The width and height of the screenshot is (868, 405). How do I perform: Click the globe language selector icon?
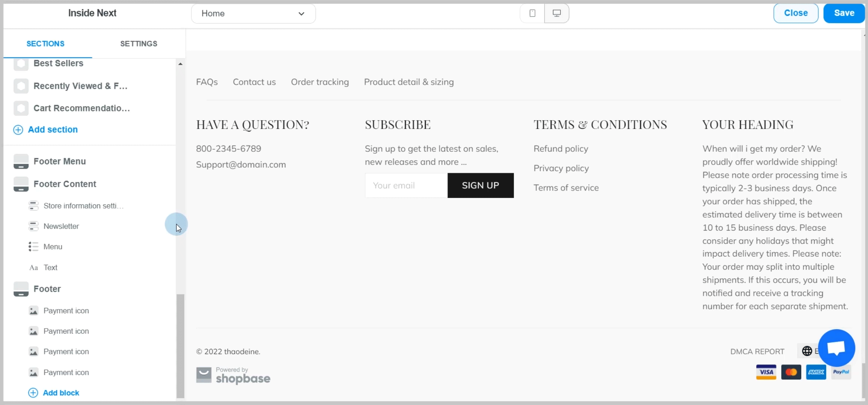pyautogui.click(x=807, y=351)
